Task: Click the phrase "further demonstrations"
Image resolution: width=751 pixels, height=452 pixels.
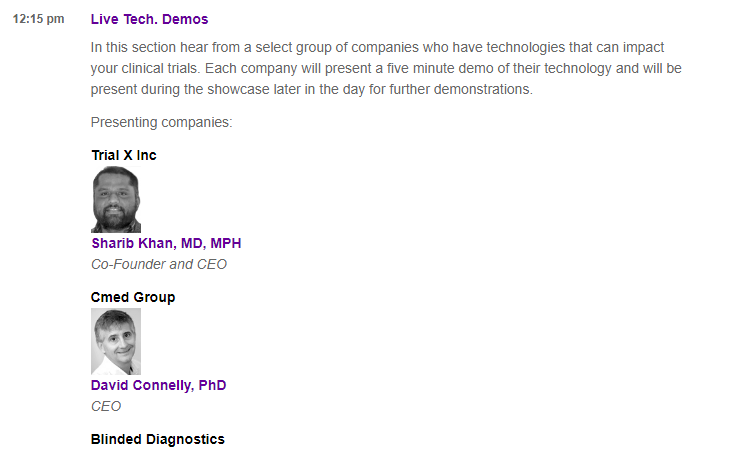Action: pos(463,89)
